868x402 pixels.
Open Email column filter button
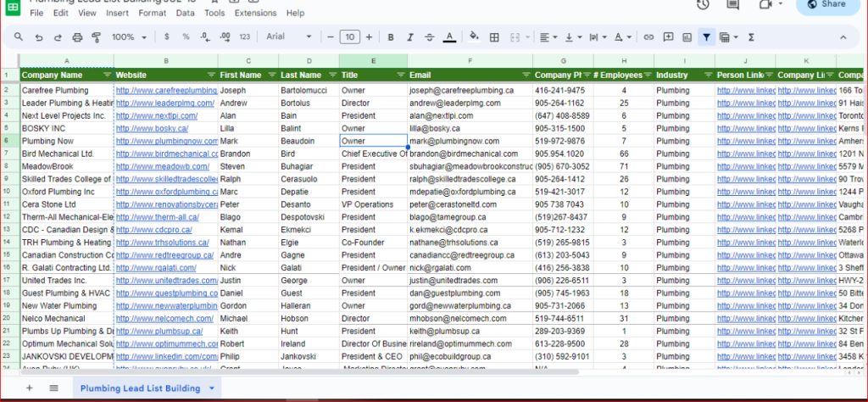tap(526, 75)
